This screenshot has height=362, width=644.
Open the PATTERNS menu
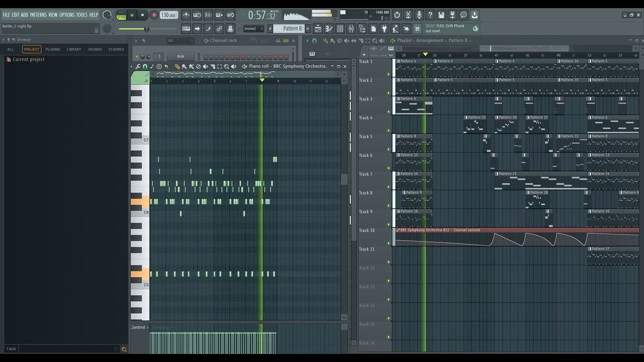[x=38, y=15]
